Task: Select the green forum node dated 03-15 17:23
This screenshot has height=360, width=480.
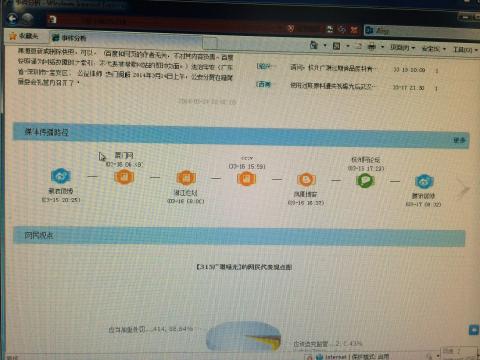Action: 365,181
